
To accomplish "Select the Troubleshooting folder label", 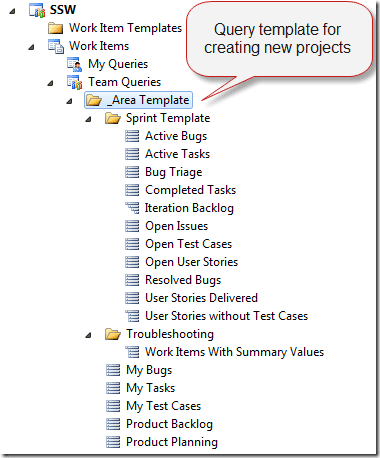I will (x=170, y=334).
